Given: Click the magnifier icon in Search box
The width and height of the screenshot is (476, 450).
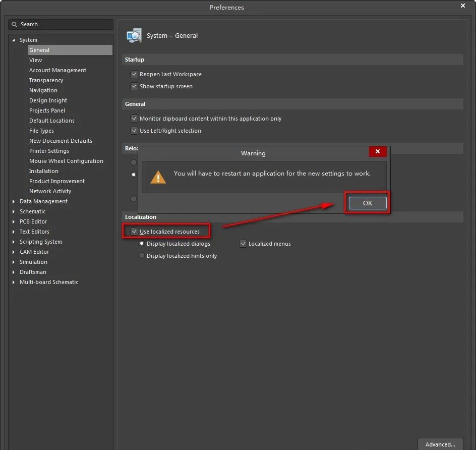Looking at the screenshot, I should click(15, 24).
